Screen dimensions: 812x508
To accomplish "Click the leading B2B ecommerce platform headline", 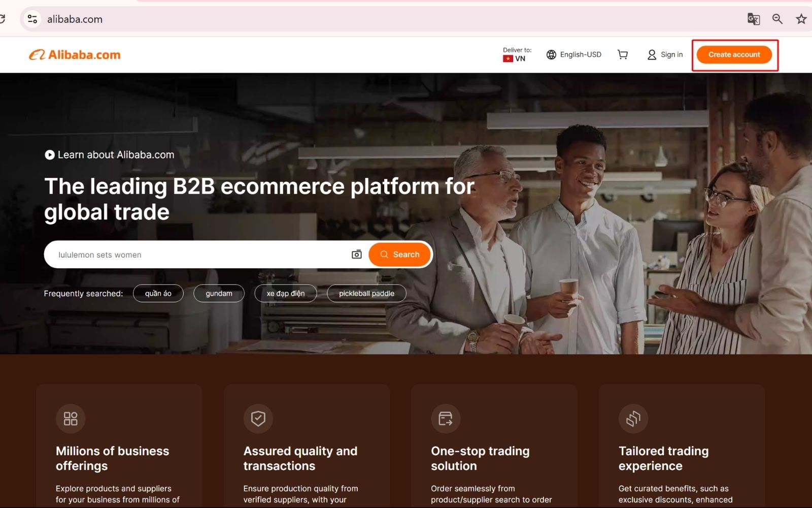I will [x=259, y=199].
